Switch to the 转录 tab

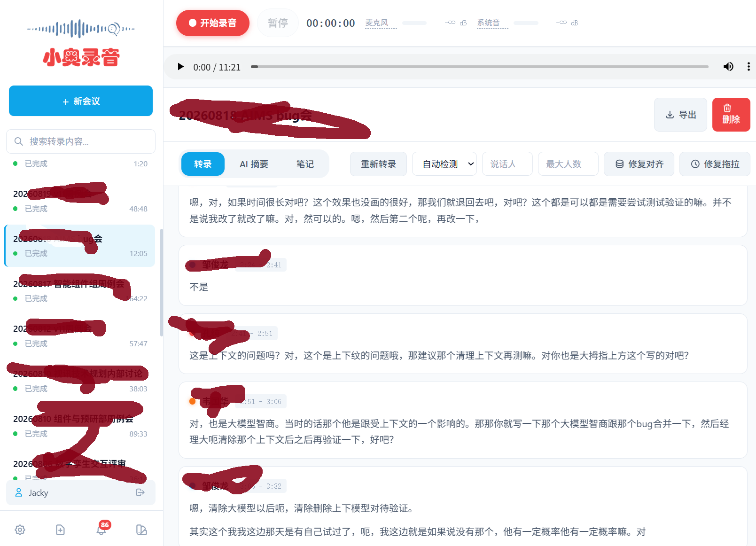203,164
